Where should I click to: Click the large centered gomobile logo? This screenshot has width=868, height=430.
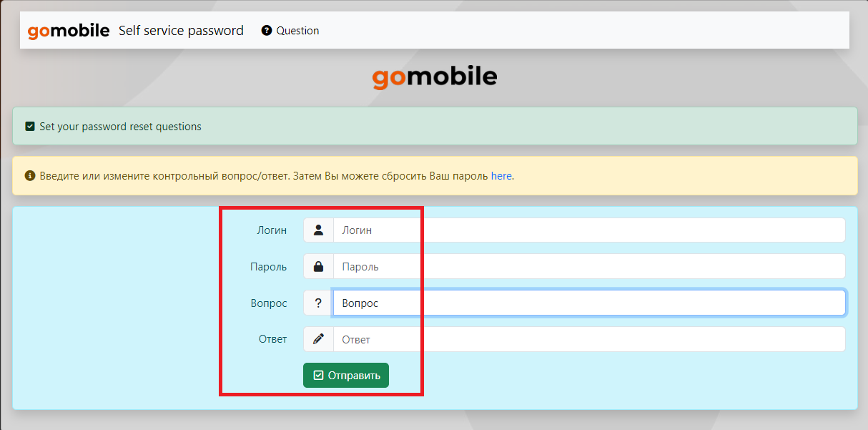pyautogui.click(x=434, y=77)
